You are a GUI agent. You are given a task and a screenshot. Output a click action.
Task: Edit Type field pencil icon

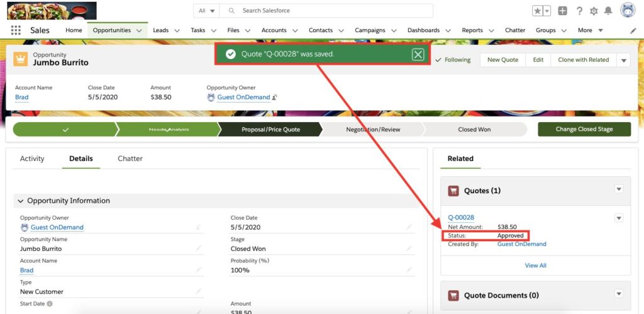pos(199,291)
